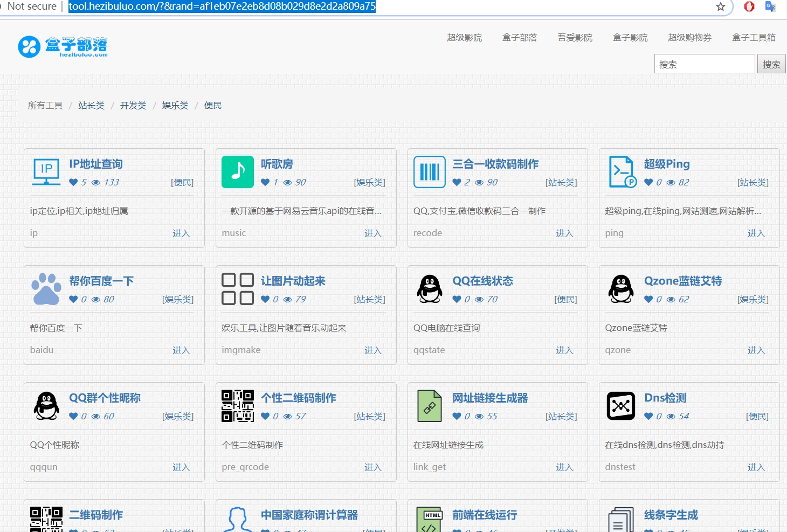Image resolution: width=787 pixels, height=532 pixels.
Task: Open the green 听歌房 music note icon
Action: coord(238,172)
